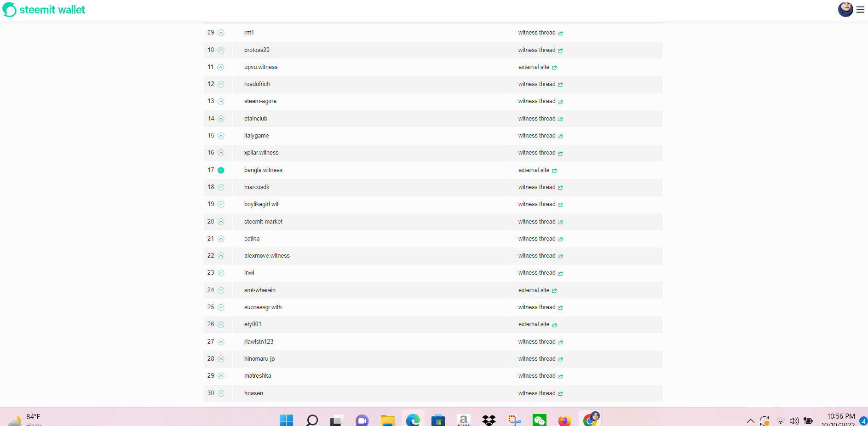Viewport: 868px width, 426px height.
Task: Remove vote from bangla.witness
Action: pos(221,170)
